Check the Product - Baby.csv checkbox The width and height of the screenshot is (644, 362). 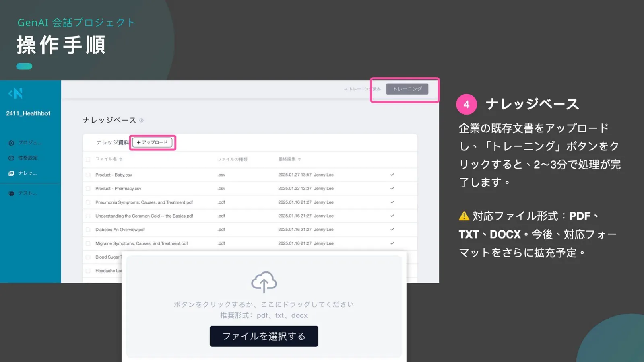[x=88, y=175]
